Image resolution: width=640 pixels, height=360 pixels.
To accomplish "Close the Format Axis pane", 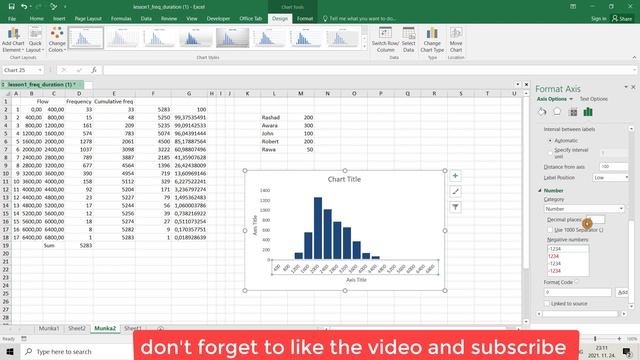I will pos(633,87).
